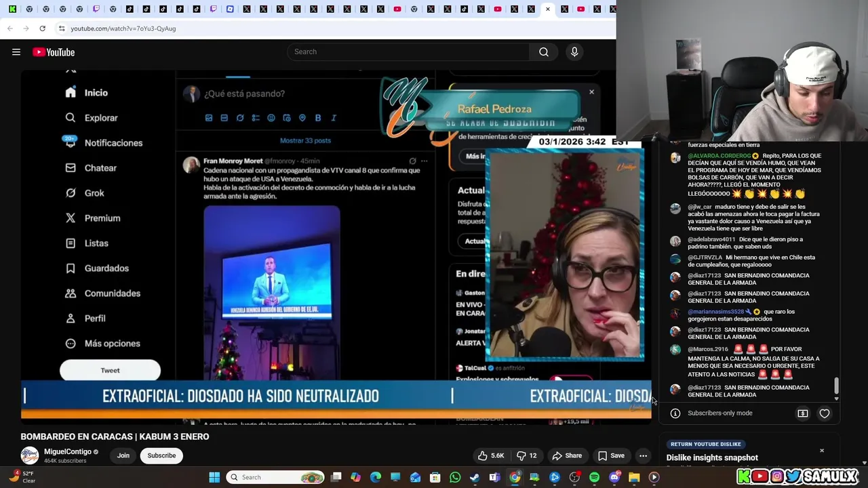
Task: Click the live chat scrollbar thumb
Action: point(836,386)
